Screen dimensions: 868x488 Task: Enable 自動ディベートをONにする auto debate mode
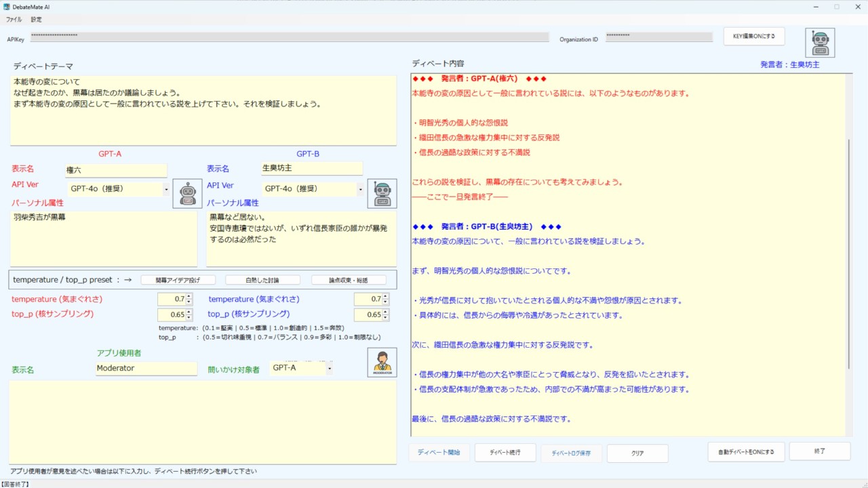click(x=746, y=451)
